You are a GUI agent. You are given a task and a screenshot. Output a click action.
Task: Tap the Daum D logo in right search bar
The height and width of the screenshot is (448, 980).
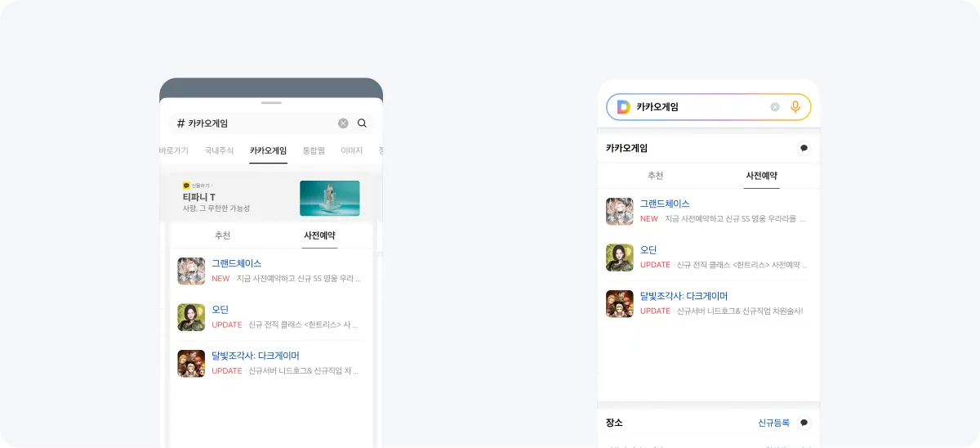(x=623, y=107)
